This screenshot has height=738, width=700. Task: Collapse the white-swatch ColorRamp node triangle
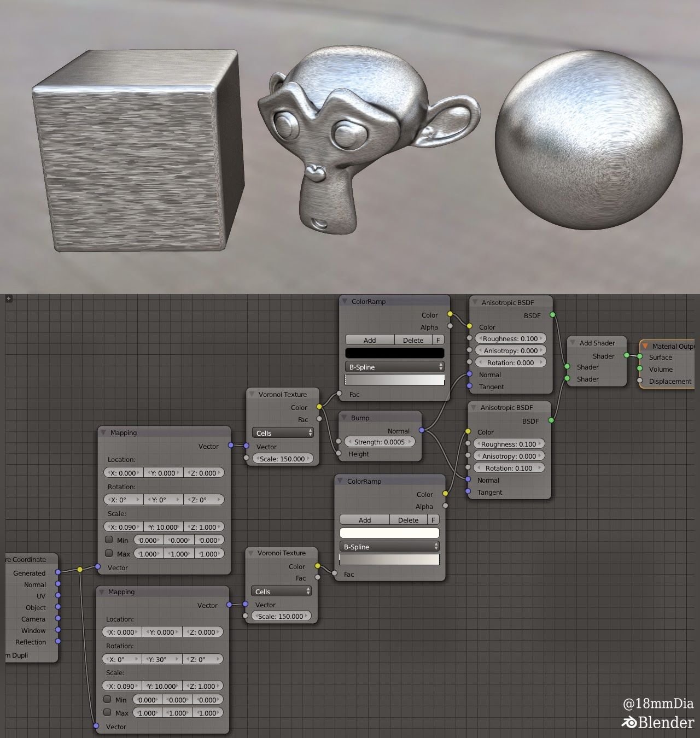[341, 481]
